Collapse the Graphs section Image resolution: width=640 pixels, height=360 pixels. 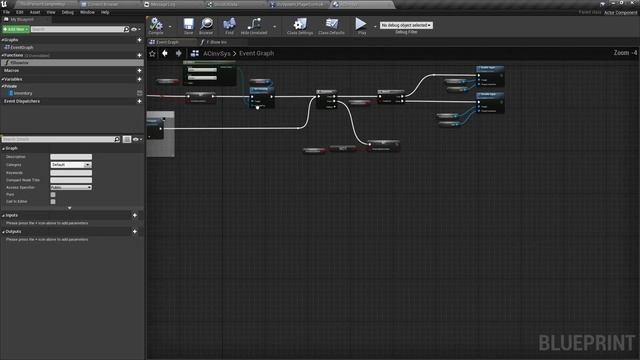tap(2, 40)
